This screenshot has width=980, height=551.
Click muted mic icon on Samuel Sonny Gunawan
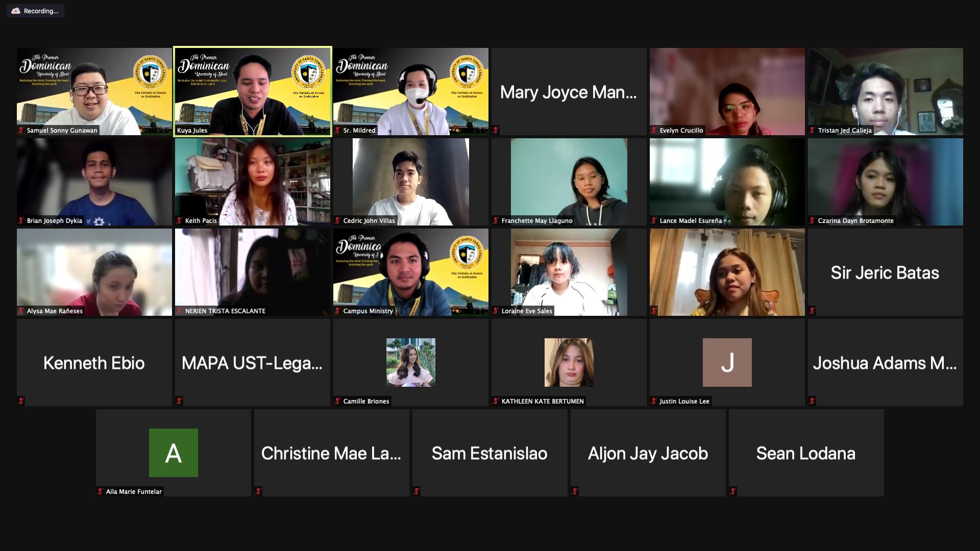click(x=21, y=131)
